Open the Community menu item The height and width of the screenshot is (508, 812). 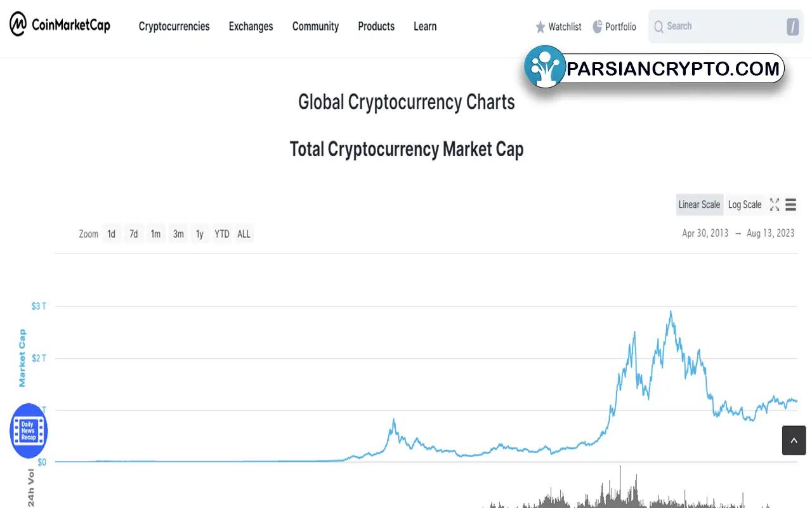pyautogui.click(x=315, y=26)
